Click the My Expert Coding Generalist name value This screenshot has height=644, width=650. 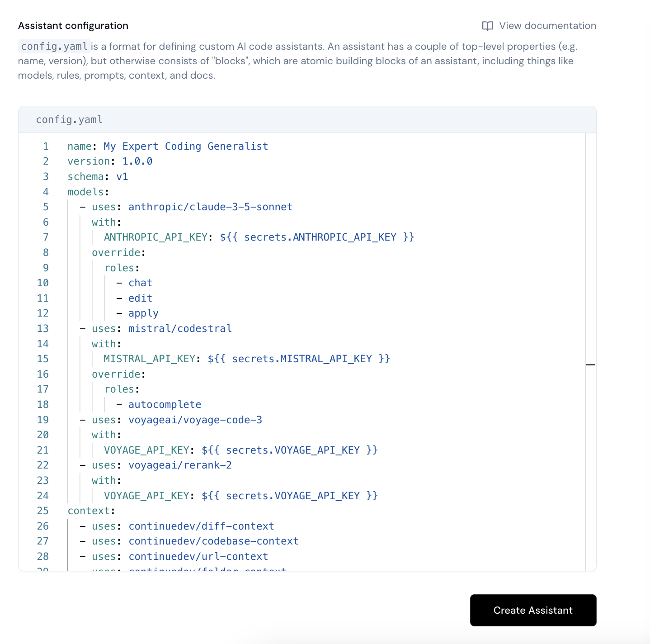tap(185, 146)
